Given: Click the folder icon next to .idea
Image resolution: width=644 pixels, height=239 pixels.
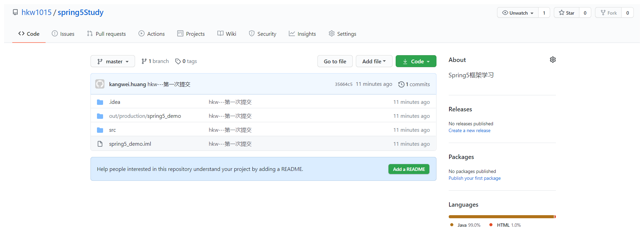Looking at the screenshot, I should click(100, 102).
